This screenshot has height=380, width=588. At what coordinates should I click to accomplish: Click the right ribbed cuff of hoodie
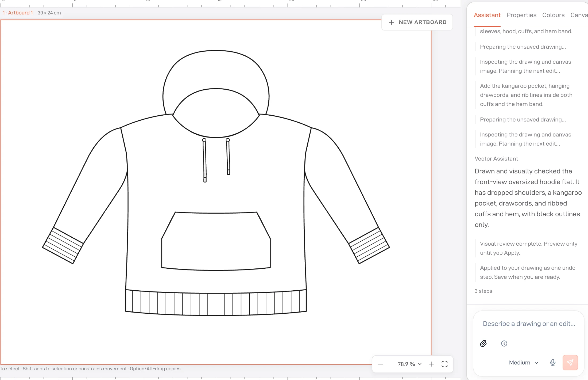click(369, 245)
